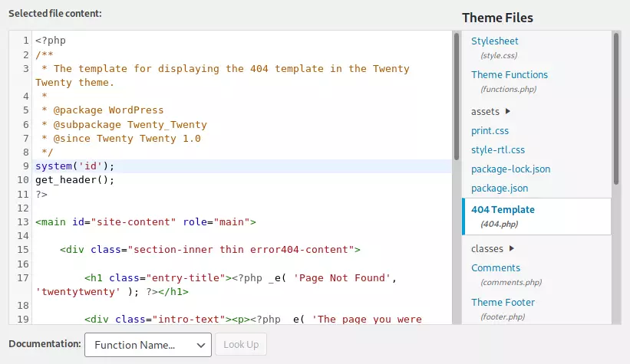The height and width of the screenshot is (364, 630).
Task: Expand the classes folder arrow
Action: tap(512, 248)
